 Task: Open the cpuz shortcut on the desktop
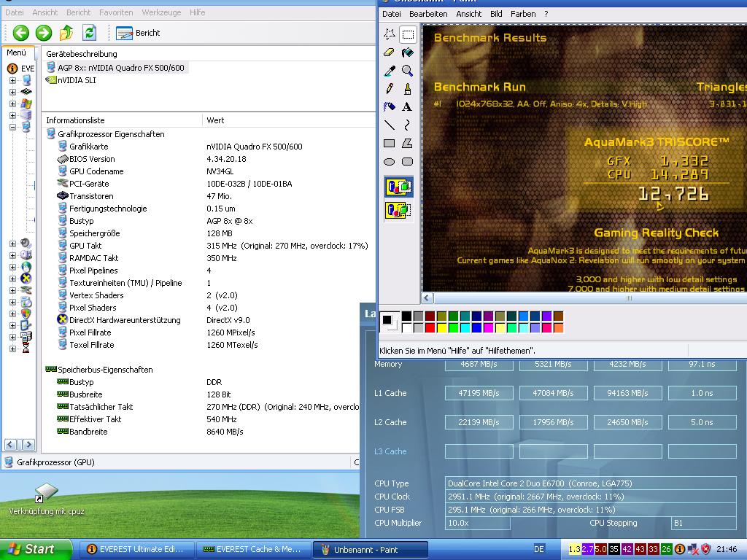[46, 500]
